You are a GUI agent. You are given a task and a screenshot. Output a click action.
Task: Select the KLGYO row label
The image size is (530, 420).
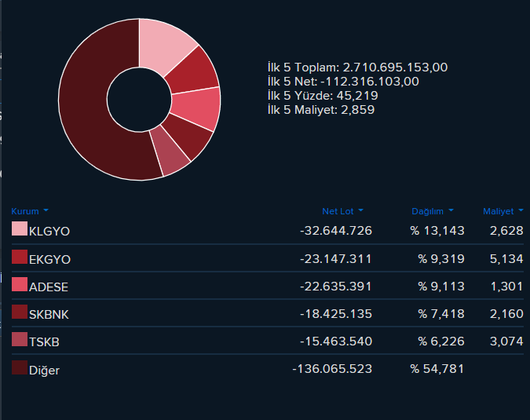tap(49, 231)
